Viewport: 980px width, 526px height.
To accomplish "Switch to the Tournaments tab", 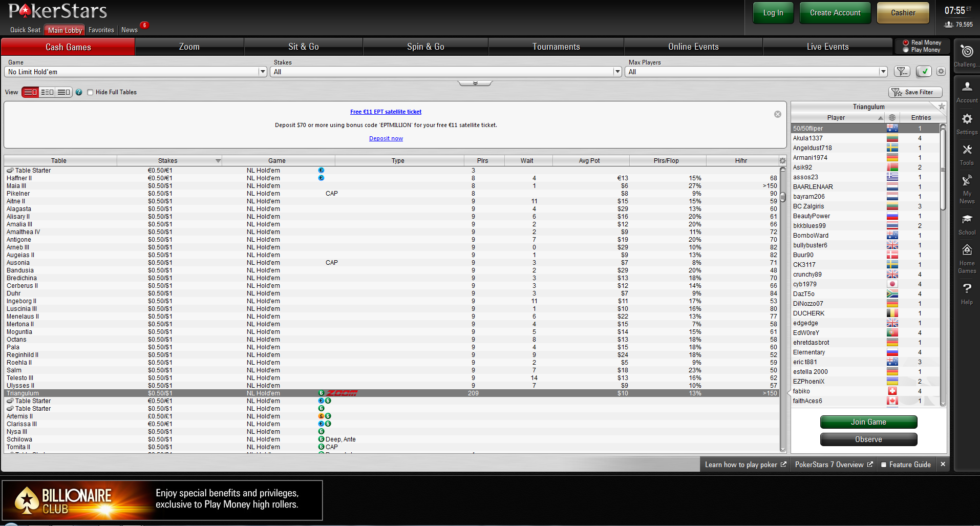I will click(556, 47).
